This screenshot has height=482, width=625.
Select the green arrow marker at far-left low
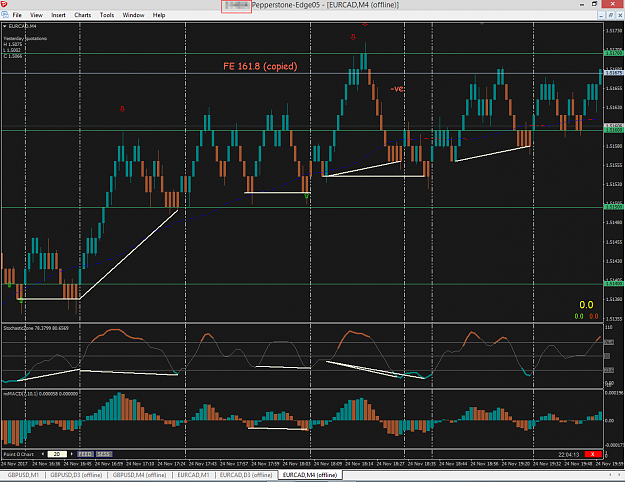(9, 285)
